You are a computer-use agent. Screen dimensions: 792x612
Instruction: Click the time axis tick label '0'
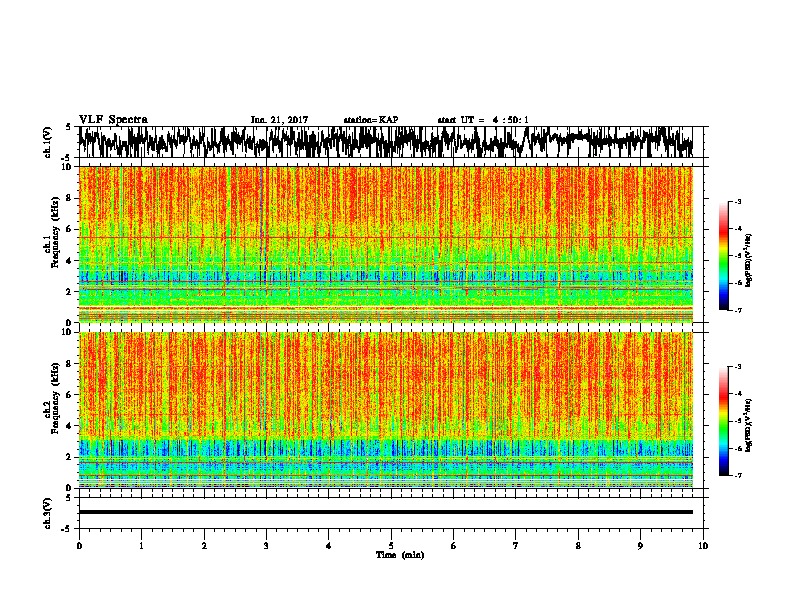tap(79, 546)
